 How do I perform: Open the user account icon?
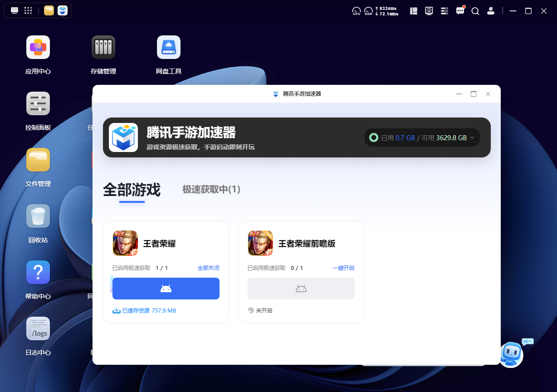[x=490, y=11]
